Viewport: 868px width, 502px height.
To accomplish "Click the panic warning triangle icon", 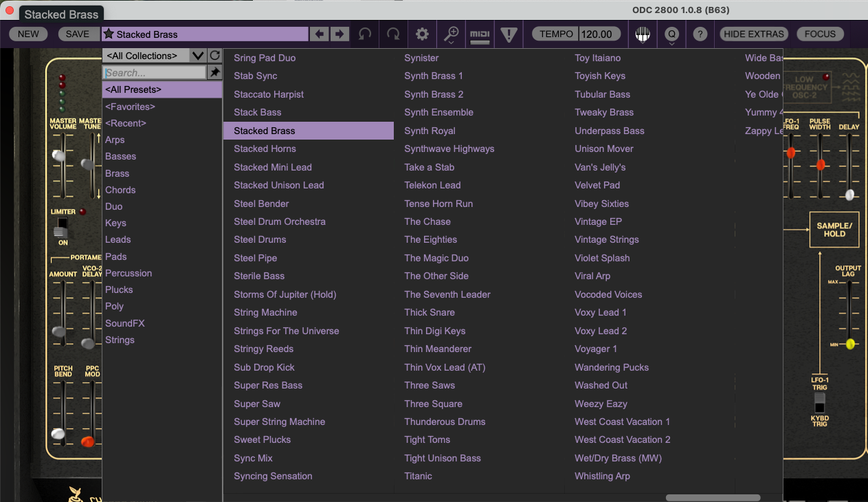I will (509, 34).
